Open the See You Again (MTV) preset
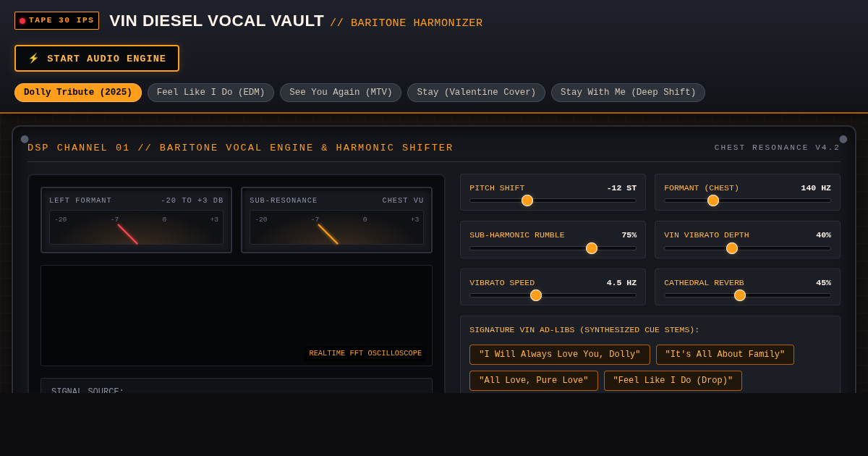The width and height of the screenshot is (868, 456). pos(341,93)
